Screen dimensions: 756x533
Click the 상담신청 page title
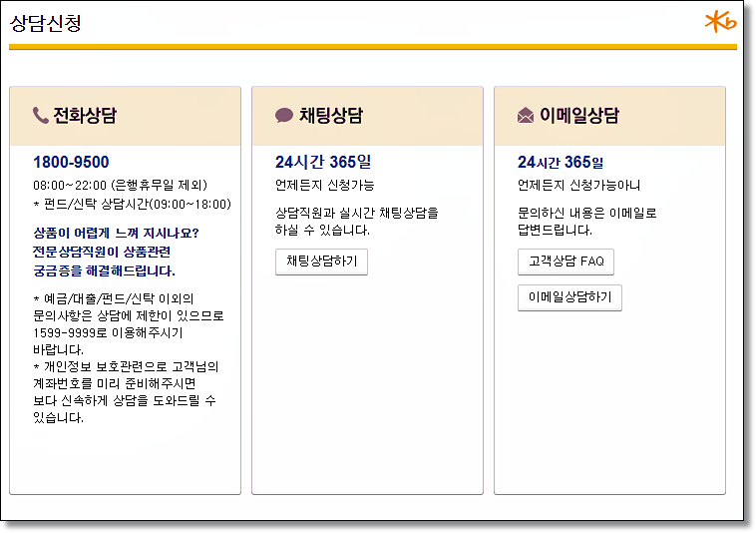pyautogui.click(x=46, y=23)
